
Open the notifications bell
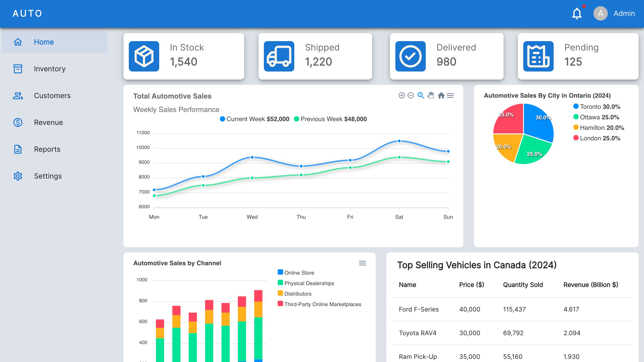click(x=577, y=13)
